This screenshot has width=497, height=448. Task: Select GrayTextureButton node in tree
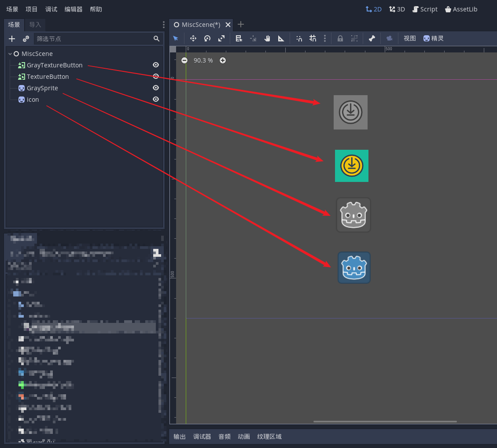click(55, 65)
